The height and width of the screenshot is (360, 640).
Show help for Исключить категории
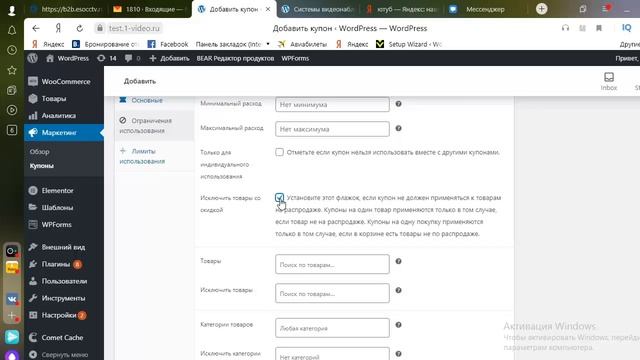(398, 353)
